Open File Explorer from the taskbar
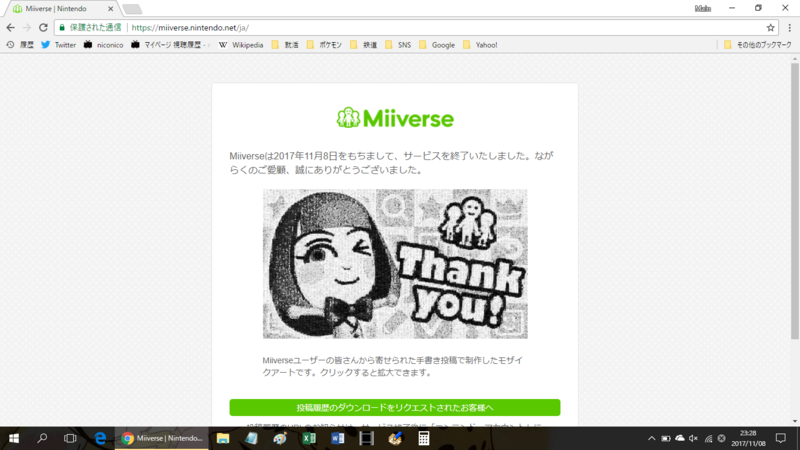Viewport: 800px width, 450px height. (223, 438)
